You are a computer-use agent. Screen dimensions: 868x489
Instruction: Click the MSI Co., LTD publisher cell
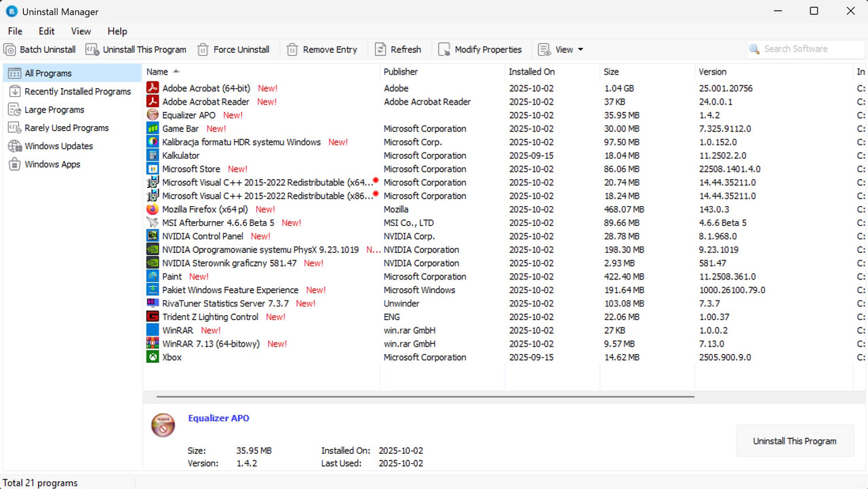tap(409, 222)
